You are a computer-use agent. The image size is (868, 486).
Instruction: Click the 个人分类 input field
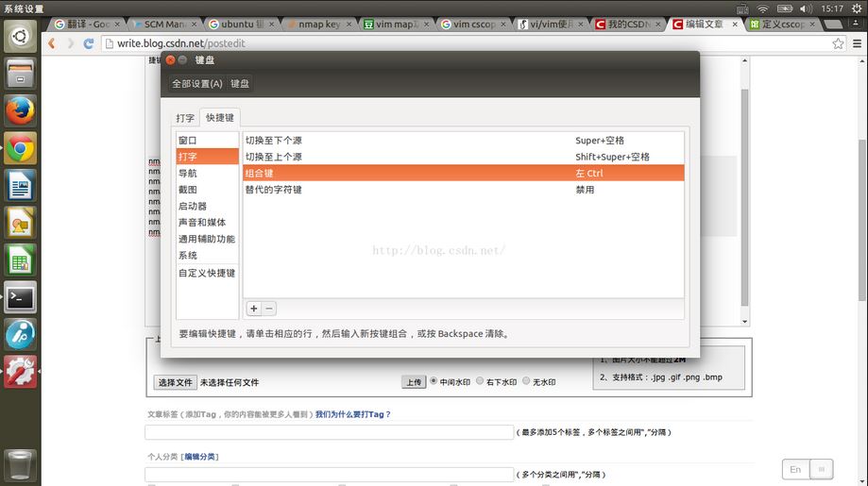click(330, 475)
